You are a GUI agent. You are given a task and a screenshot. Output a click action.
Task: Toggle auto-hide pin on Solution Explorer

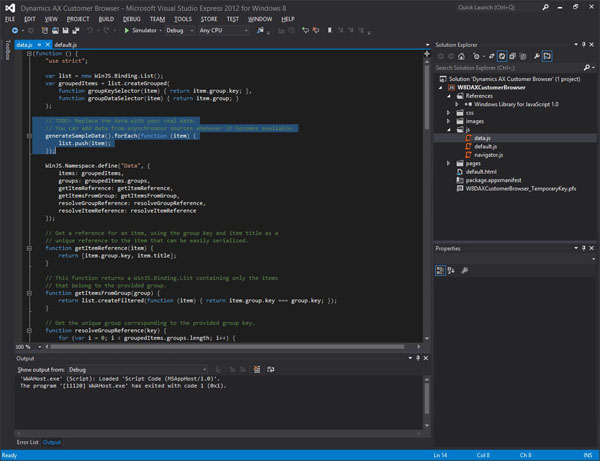coord(584,44)
